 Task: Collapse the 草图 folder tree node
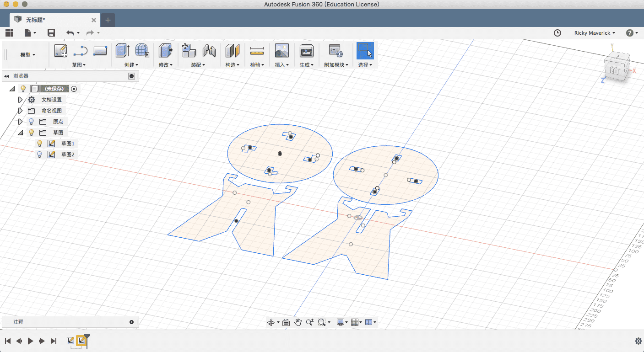point(20,133)
